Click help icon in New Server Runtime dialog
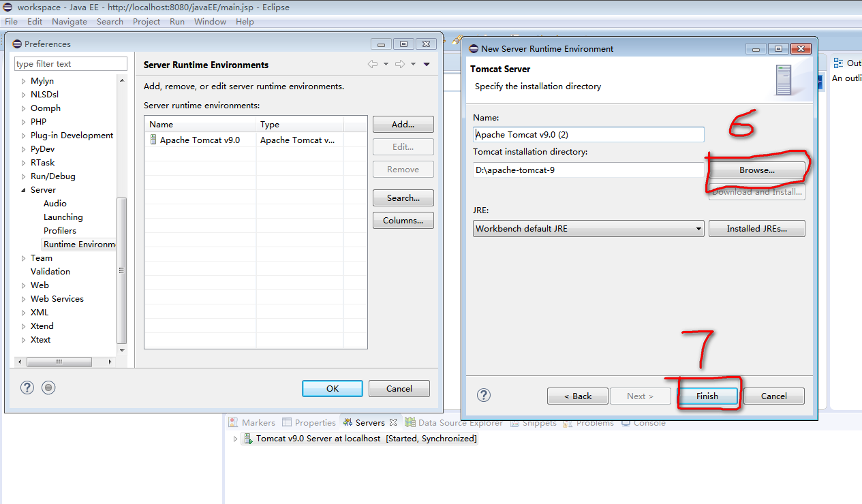The image size is (862, 504). (x=484, y=395)
